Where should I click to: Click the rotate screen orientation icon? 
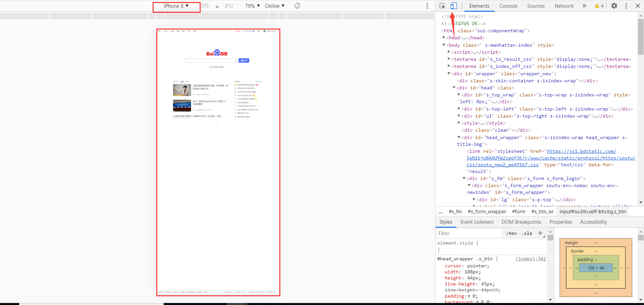coord(297,6)
